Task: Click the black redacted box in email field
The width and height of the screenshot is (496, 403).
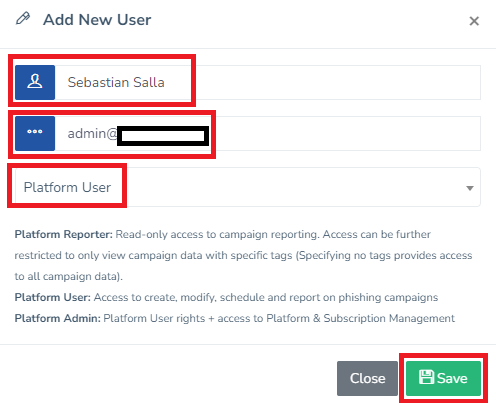Action: (x=163, y=136)
